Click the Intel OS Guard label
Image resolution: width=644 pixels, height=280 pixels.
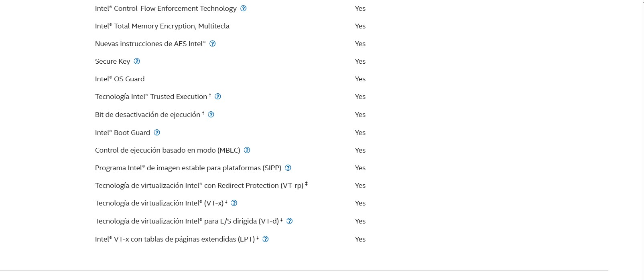(x=120, y=79)
